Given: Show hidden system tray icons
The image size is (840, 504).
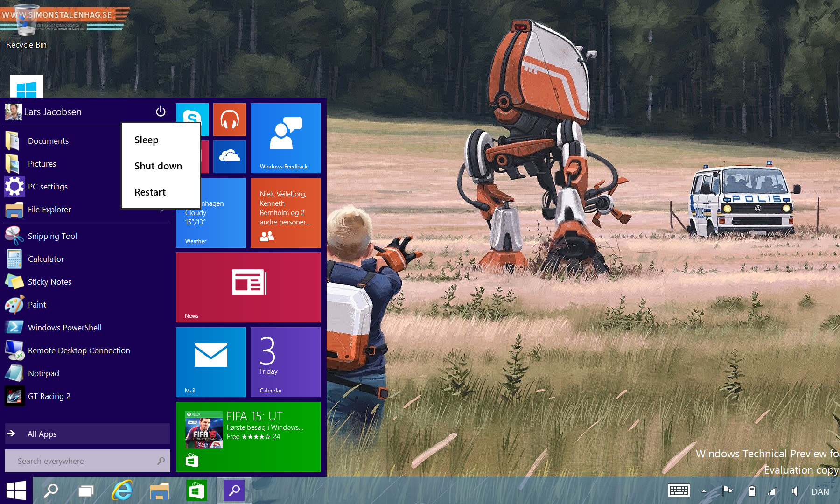Looking at the screenshot, I should 704,491.
